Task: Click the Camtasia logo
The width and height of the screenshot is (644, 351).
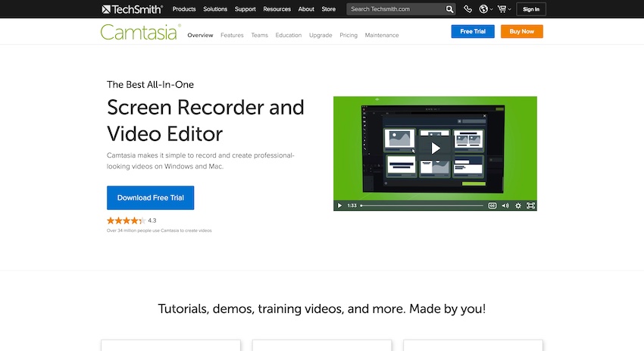Action: pyautogui.click(x=140, y=32)
